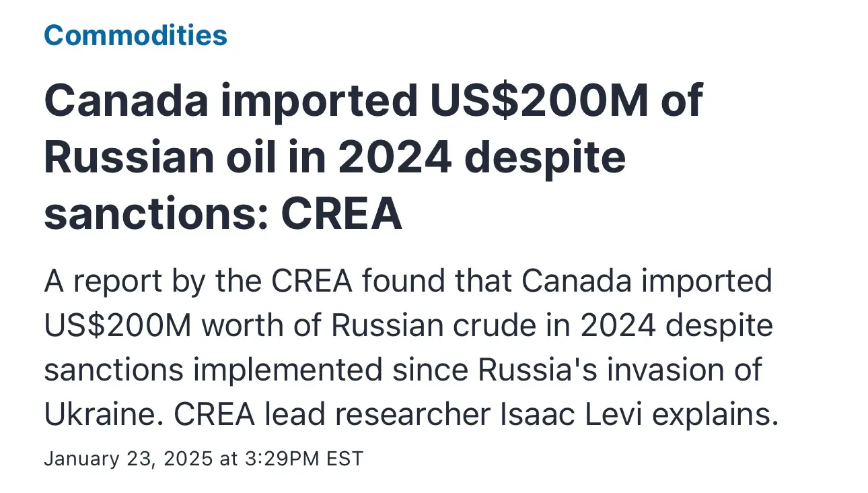
Task: Click "sanctions implemented since" in summary
Action: (238, 371)
